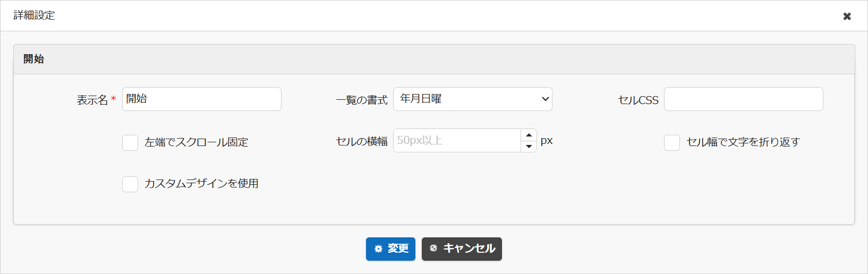Click the セル幅で文字を折り返す label text

(743, 142)
